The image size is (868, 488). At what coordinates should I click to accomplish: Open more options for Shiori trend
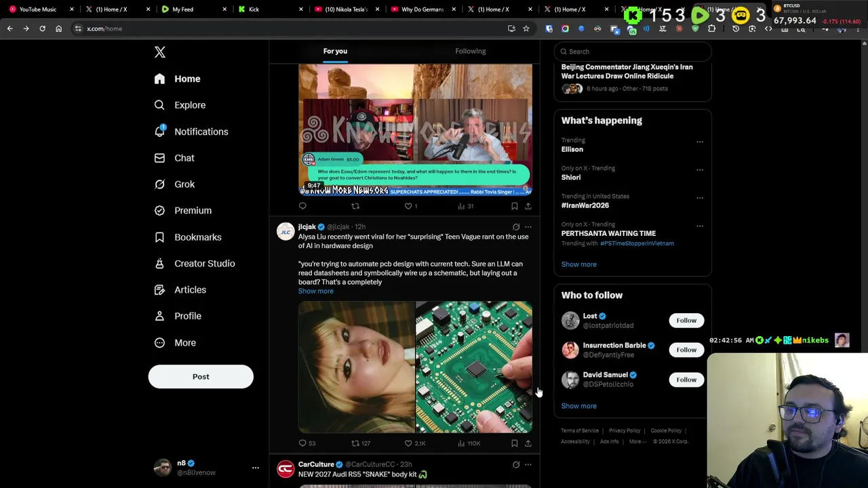(700, 169)
